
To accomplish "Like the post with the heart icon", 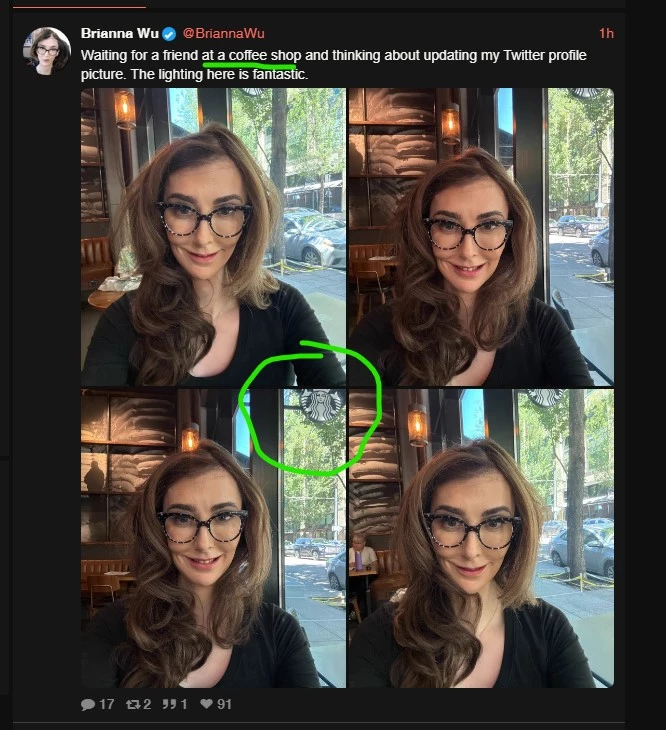I will 206,703.
